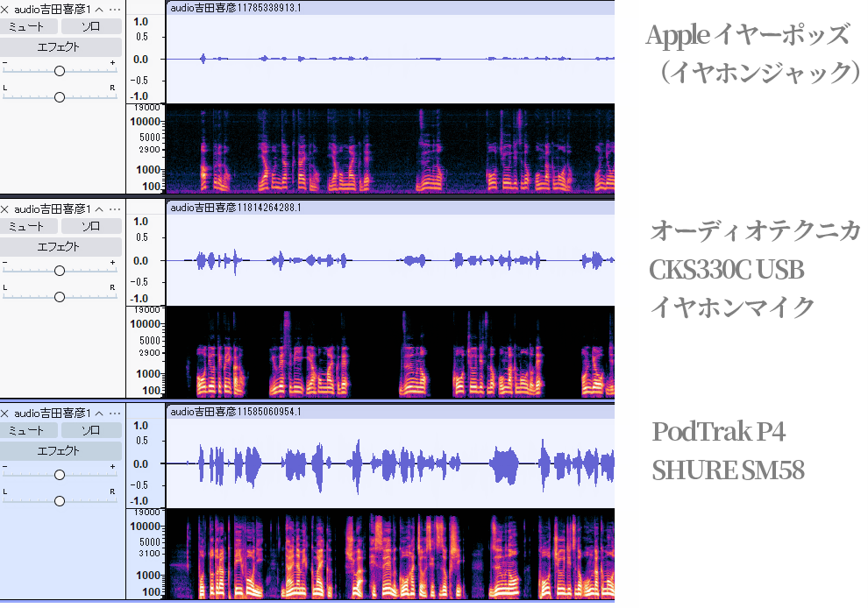Solo the middle track (ソロ)
Screen dimensions: 868x608
click(x=91, y=226)
